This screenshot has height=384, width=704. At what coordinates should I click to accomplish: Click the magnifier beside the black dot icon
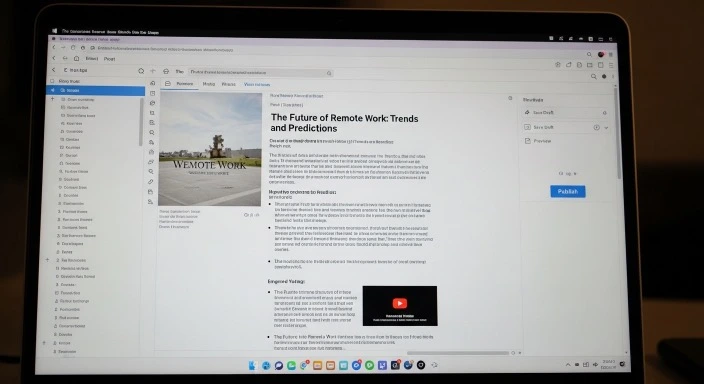[x=594, y=77]
